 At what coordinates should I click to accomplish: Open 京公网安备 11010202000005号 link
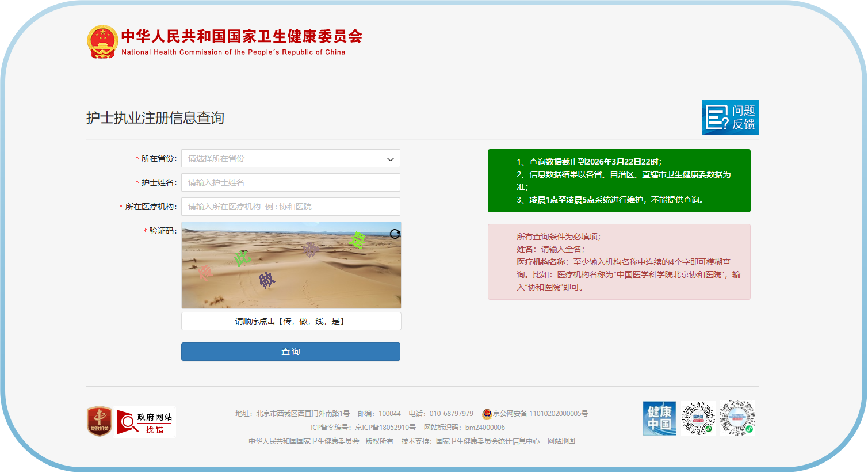pos(540,414)
